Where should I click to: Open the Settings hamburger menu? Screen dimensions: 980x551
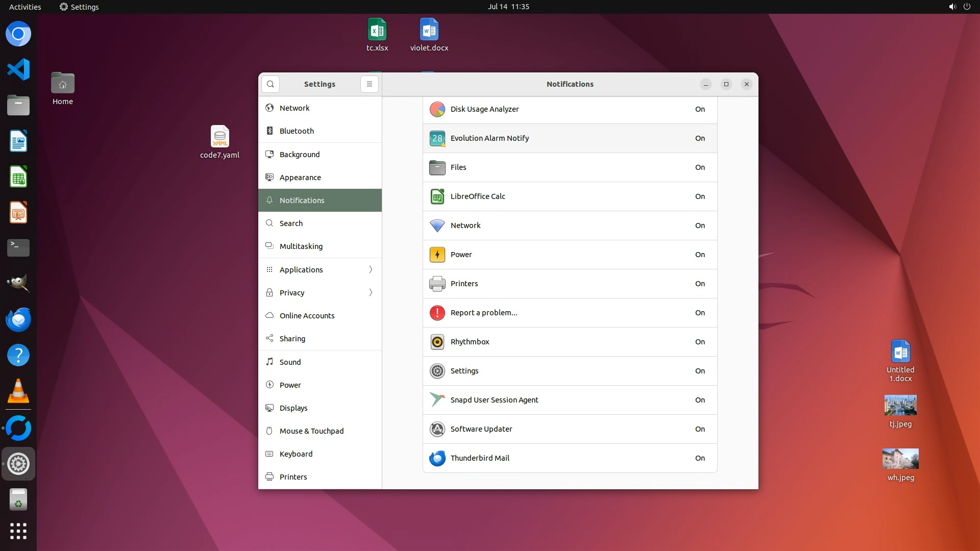point(370,84)
